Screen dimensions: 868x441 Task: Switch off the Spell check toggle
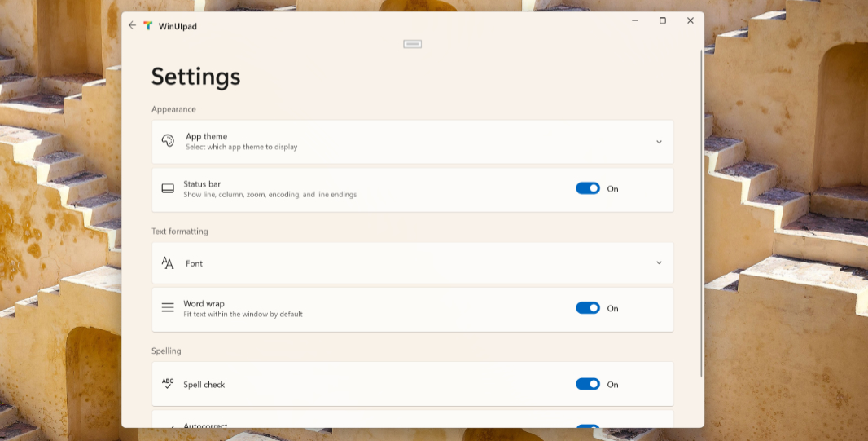[x=588, y=384]
